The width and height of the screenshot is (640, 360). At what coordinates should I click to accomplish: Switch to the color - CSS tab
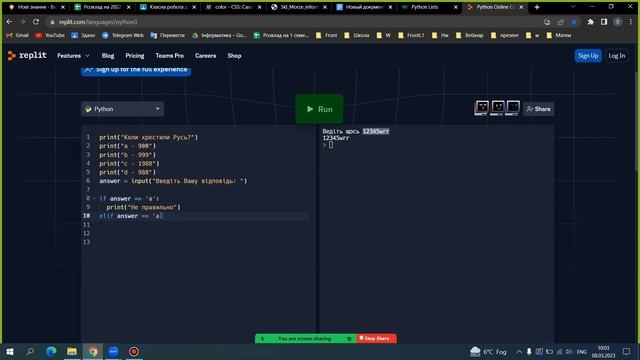click(233, 7)
